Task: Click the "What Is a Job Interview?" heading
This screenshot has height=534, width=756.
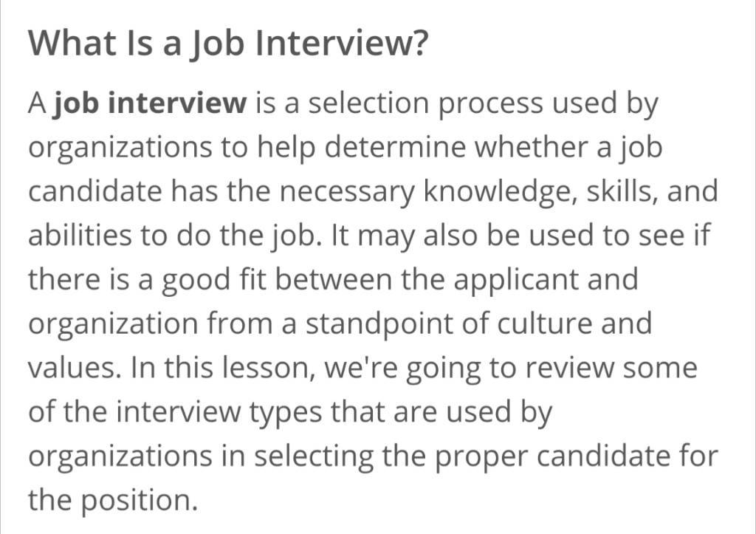Action: click(x=227, y=43)
